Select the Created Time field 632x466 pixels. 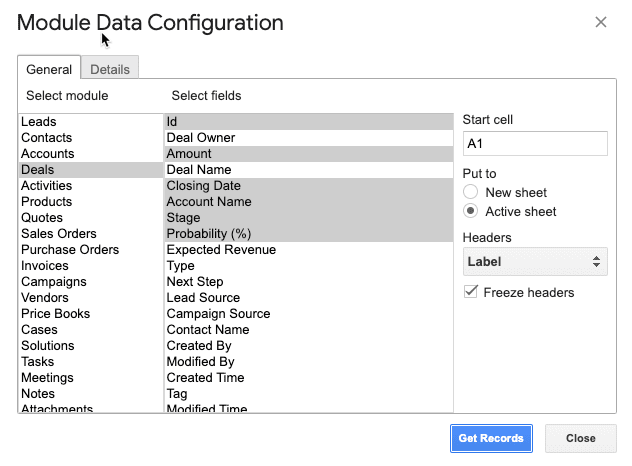309,378
